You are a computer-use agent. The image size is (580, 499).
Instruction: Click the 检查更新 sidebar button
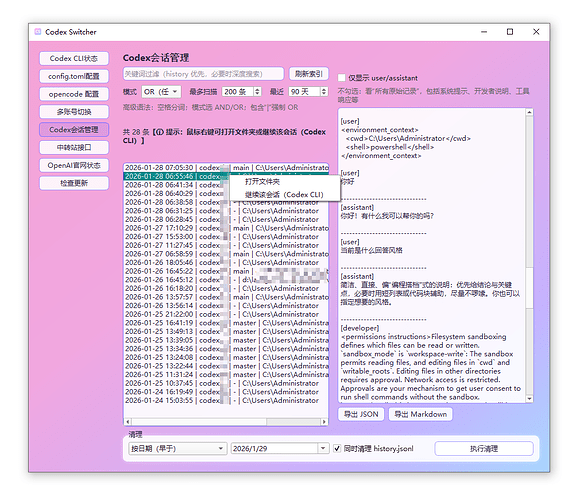tap(74, 183)
